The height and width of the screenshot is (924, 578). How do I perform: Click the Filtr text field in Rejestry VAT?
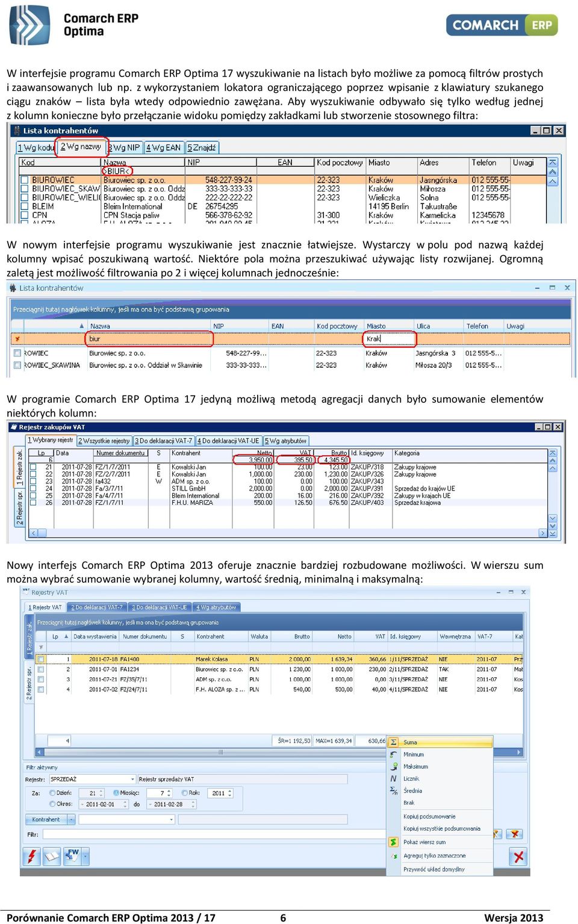point(214,834)
